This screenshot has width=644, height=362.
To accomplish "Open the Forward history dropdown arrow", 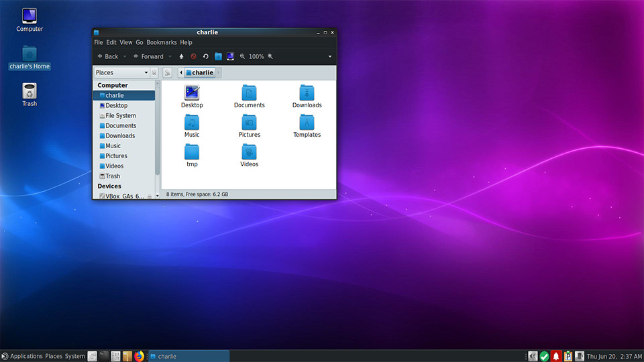I will [170, 56].
